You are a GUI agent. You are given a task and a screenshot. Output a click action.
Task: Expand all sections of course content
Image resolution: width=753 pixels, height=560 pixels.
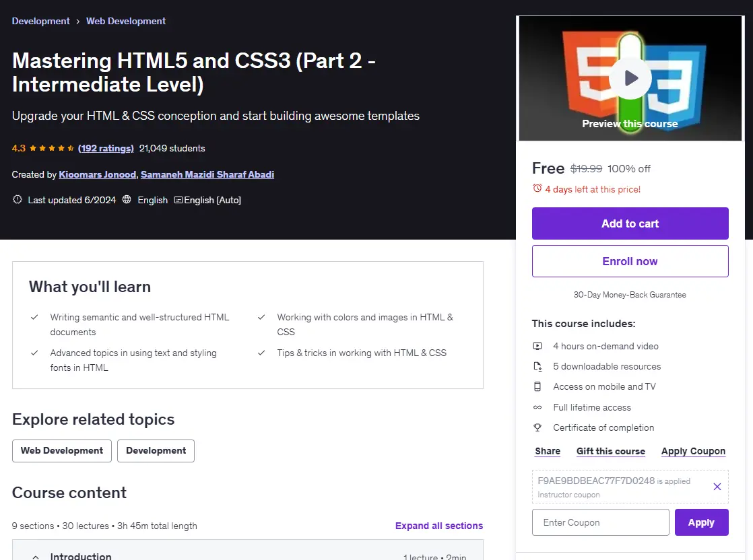pyautogui.click(x=439, y=526)
